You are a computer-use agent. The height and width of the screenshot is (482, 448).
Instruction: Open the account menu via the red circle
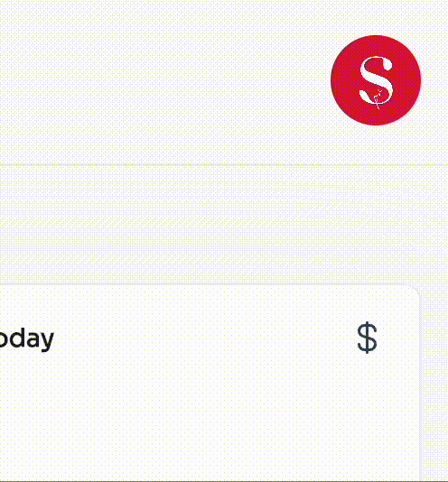[x=376, y=80]
